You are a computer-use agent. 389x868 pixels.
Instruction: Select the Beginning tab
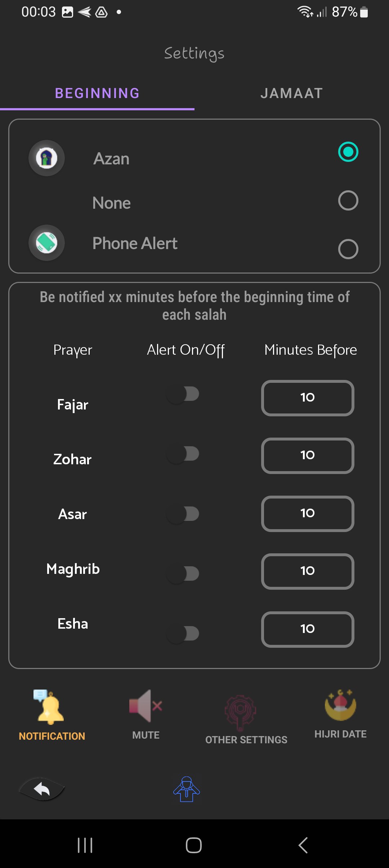coord(97,93)
